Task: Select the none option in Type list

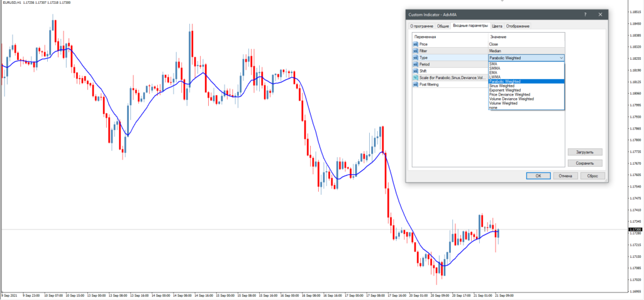Action: pos(493,108)
